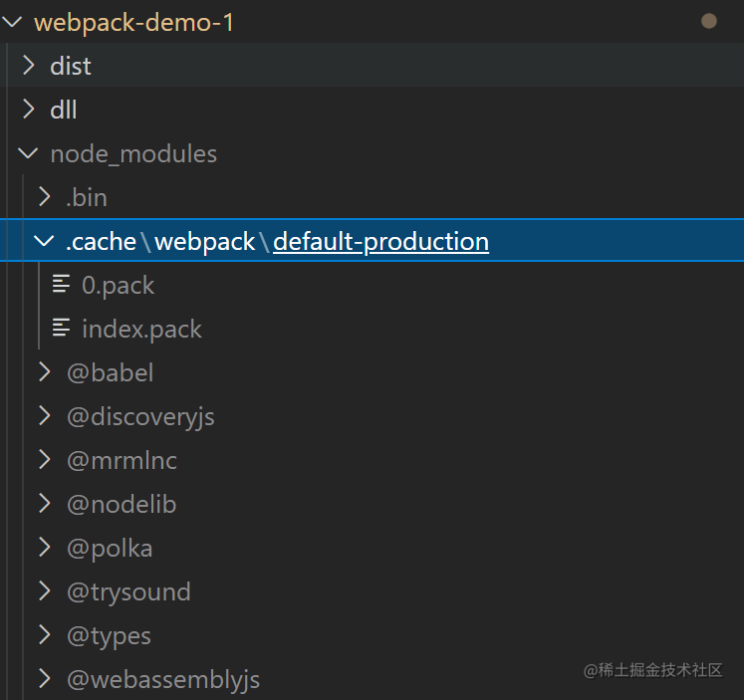Select the @discoveryjs folder label
Image resolution: width=744 pixels, height=700 pixels.
pyautogui.click(x=140, y=417)
